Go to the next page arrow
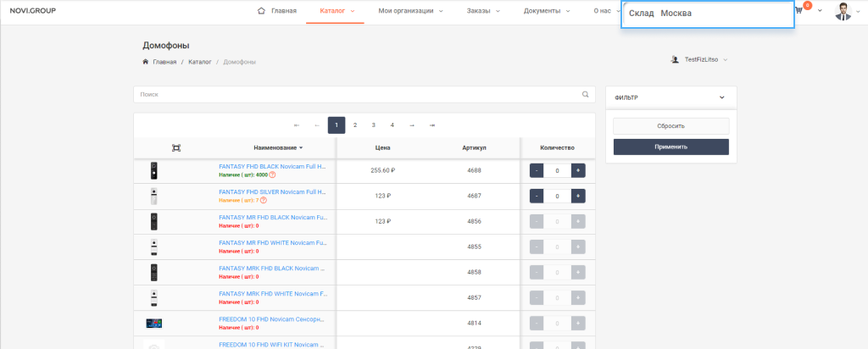The height and width of the screenshot is (349, 868). tap(412, 125)
